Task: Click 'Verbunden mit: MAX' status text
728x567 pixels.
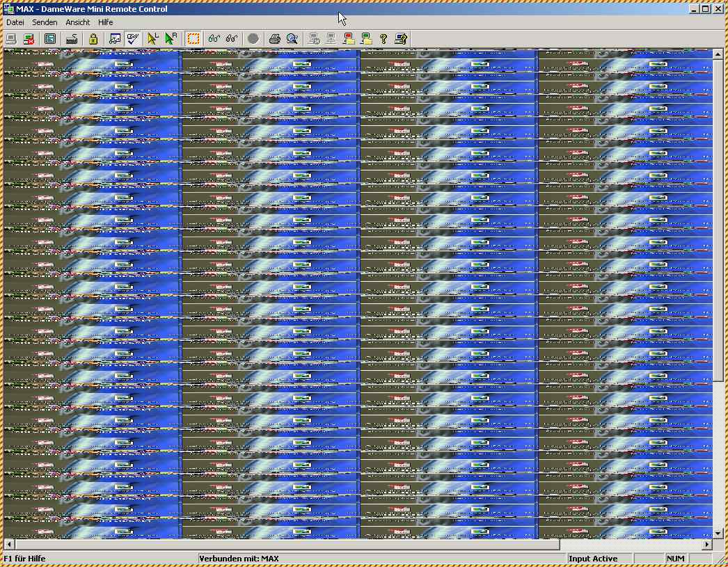Action: point(239,559)
